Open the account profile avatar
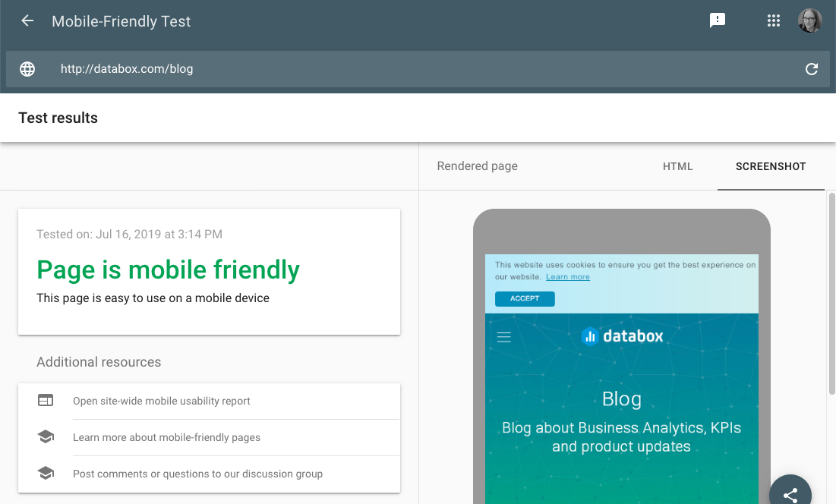The height and width of the screenshot is (504, 836). [x=809, y=20]
